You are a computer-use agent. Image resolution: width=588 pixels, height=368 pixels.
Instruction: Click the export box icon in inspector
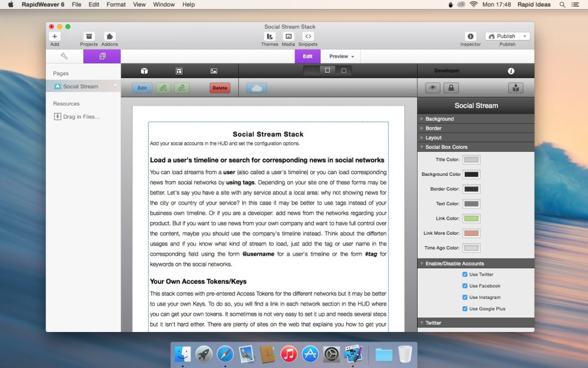click(516, 88)
